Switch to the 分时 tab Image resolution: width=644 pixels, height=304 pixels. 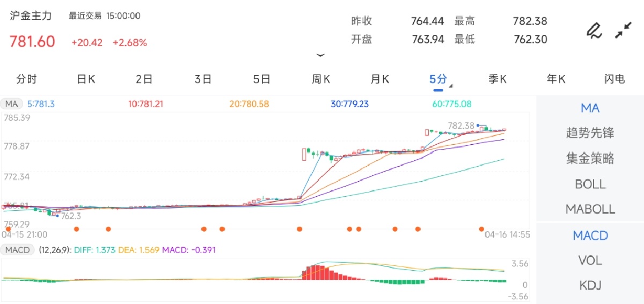point(27,79)
